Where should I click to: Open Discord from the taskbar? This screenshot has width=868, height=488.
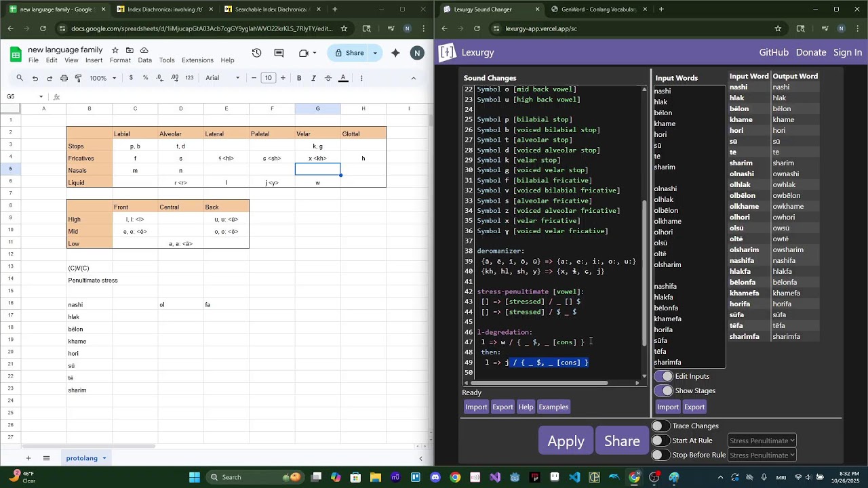tap(435, 477)
